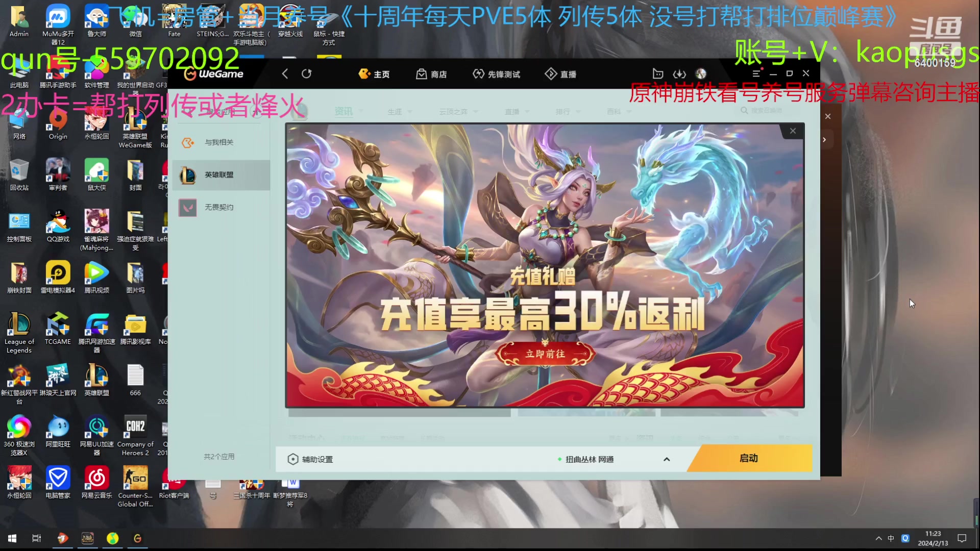The height and width of the screenshot is (551, 980).
Task: Open Task View on the taskbar
Action: pyautogui.click(x=37, y=538)
